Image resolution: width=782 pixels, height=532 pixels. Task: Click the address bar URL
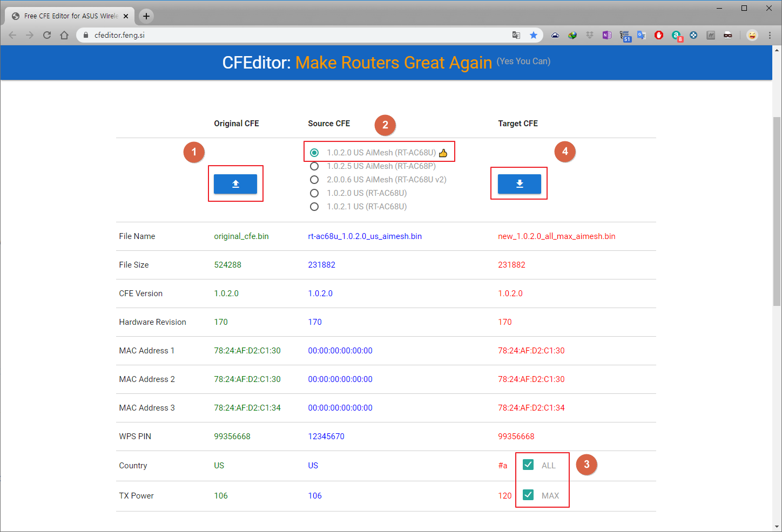pyautogui.click(x=119, y=35)
